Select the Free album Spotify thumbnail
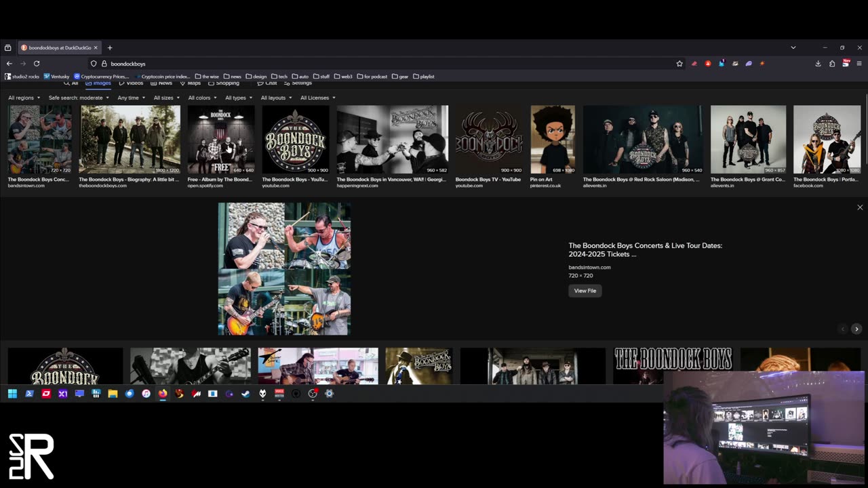Viewport: 868px width, 488px height. [x=220, y=140]
